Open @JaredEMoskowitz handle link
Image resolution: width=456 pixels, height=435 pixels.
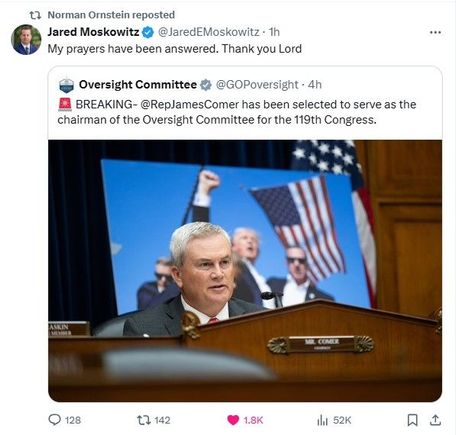tap(208, 32)
